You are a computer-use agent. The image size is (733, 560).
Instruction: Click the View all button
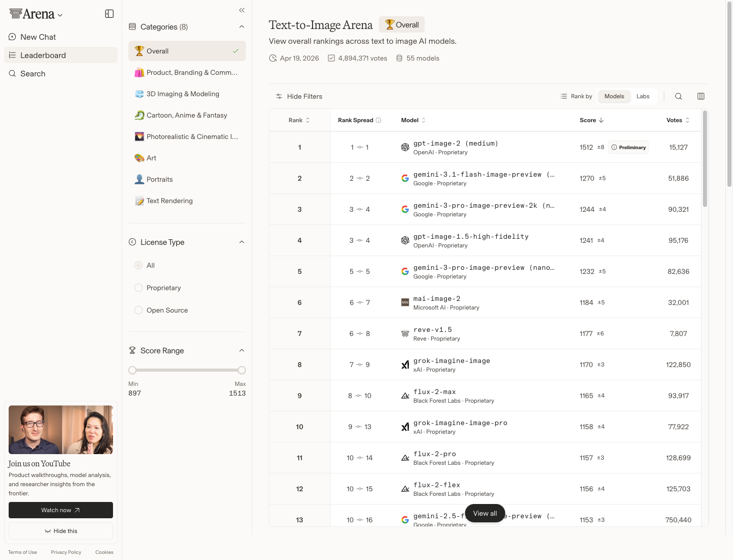(x=485, y=513)
